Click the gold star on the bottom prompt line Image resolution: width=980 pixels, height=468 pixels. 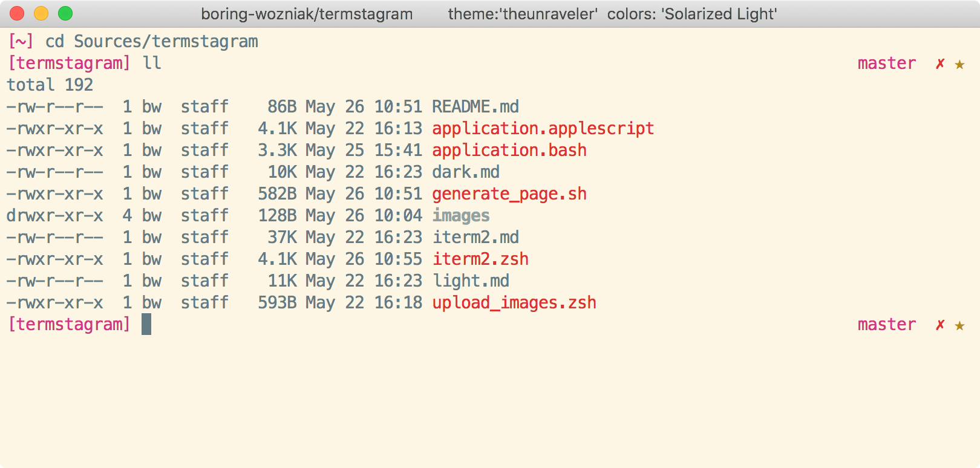pos(959,325)
